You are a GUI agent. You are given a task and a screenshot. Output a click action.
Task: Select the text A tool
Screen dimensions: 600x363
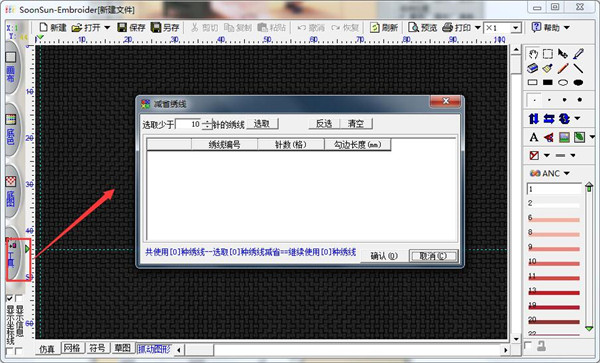(534, 137)
